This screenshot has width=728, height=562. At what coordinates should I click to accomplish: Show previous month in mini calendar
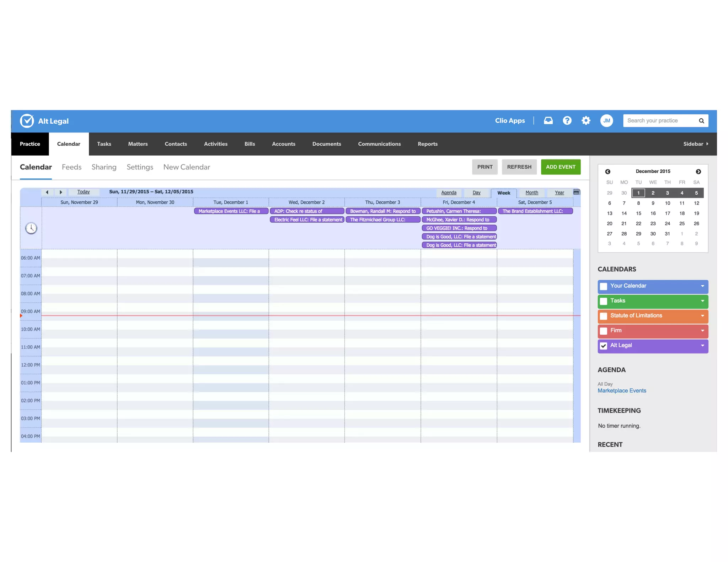(x=608, y=172)
